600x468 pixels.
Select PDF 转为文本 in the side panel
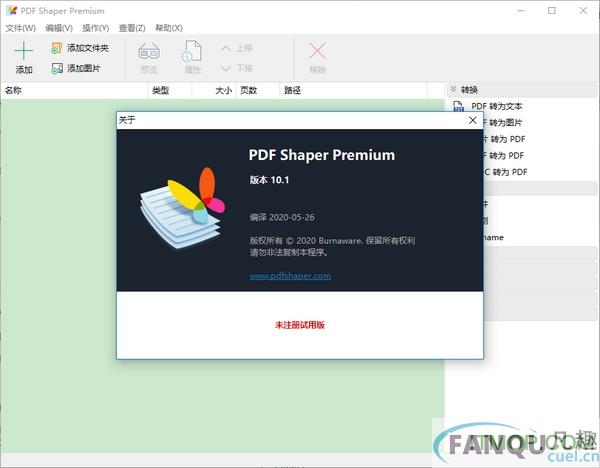(x=497, y=106)
